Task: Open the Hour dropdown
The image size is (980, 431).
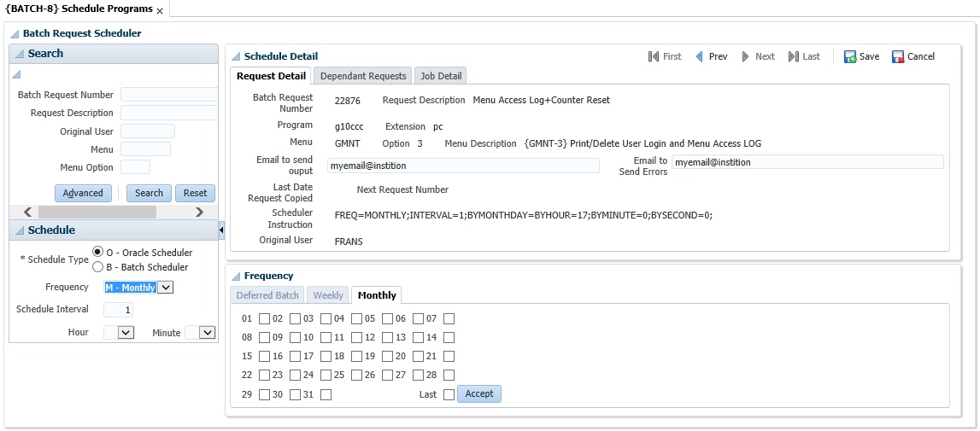Action: point(126,333)
